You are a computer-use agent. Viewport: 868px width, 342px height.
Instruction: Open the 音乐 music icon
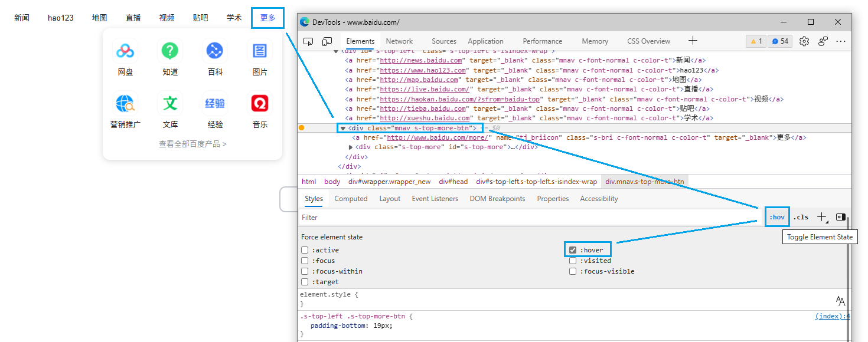[260, 104]
